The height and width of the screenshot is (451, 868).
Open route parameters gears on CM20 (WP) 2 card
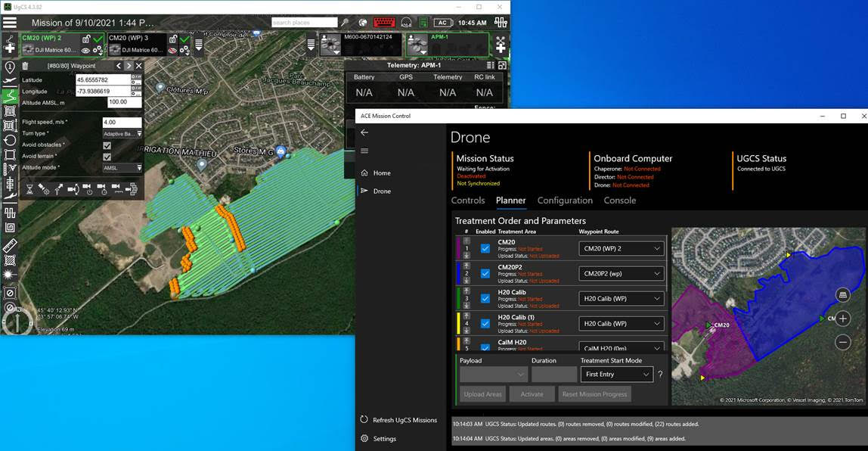[98, 51]
